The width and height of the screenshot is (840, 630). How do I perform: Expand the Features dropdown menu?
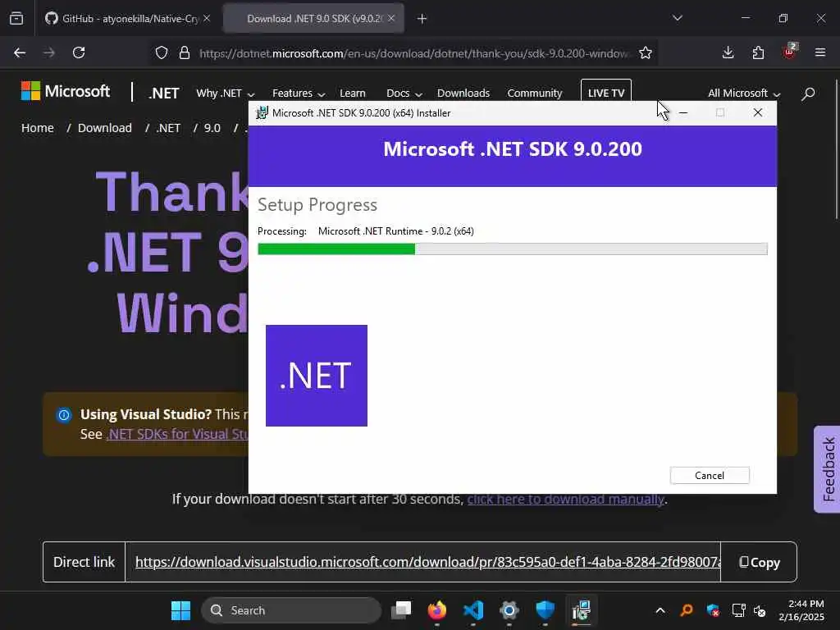[x=299, y=94]
